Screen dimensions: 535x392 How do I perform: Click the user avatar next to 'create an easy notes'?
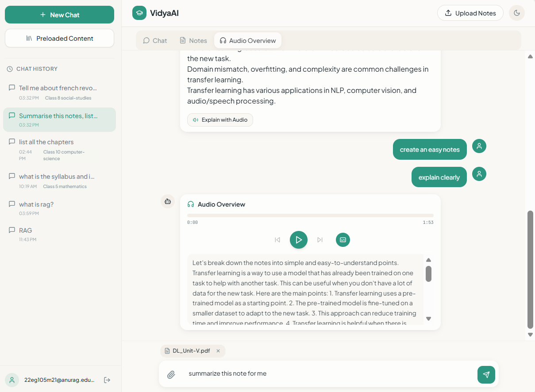[x=479, y=146]
